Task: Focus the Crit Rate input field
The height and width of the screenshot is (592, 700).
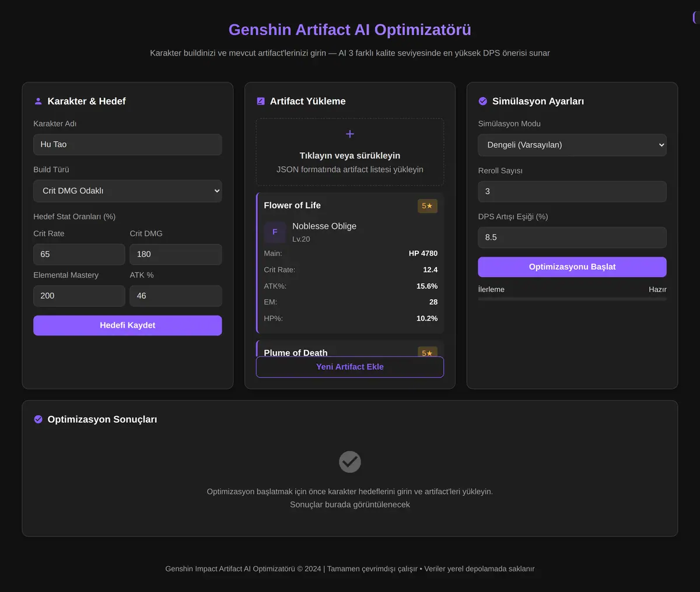Action: (79, 255)
